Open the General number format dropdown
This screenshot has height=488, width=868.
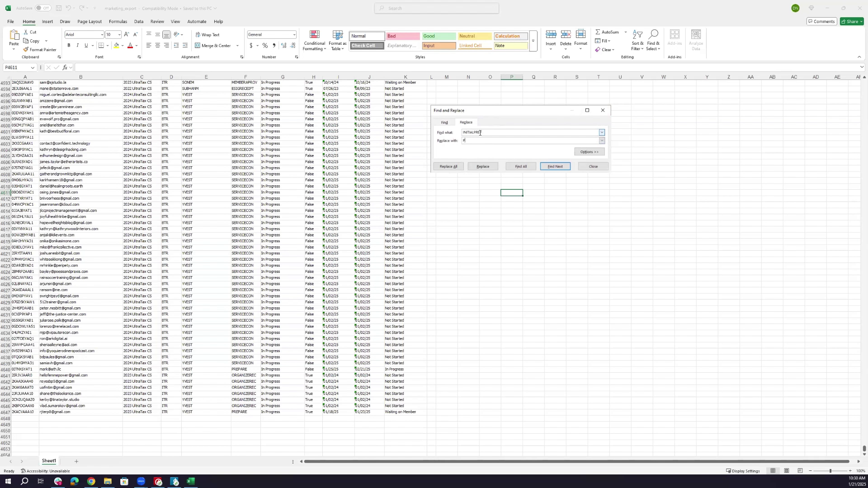(x=294, y=35)
